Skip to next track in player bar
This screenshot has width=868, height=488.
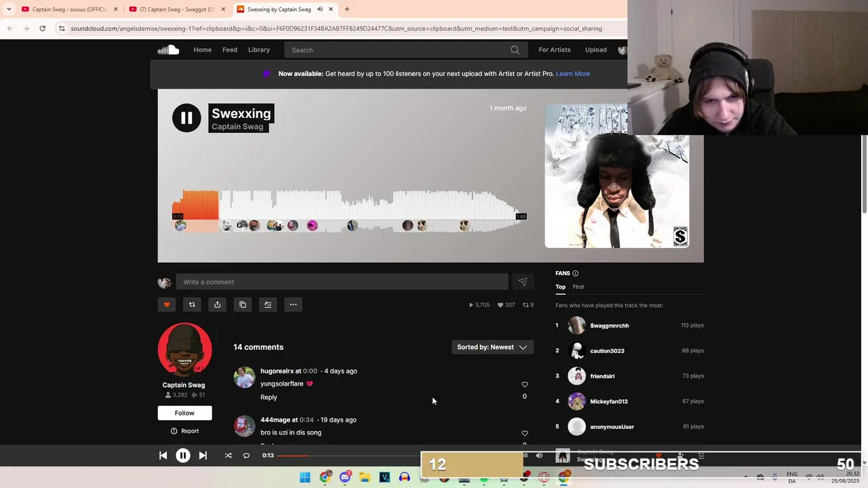coord(203,455)
